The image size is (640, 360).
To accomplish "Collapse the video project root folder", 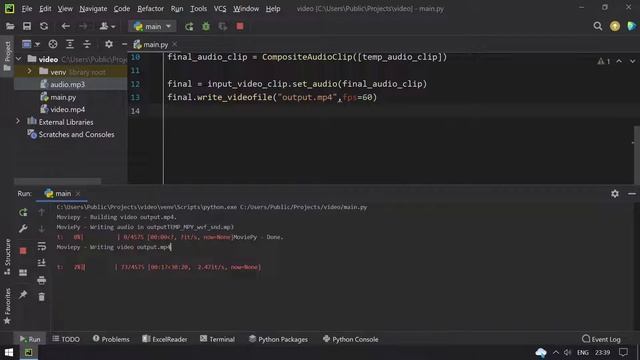I will tap(18, 59).
